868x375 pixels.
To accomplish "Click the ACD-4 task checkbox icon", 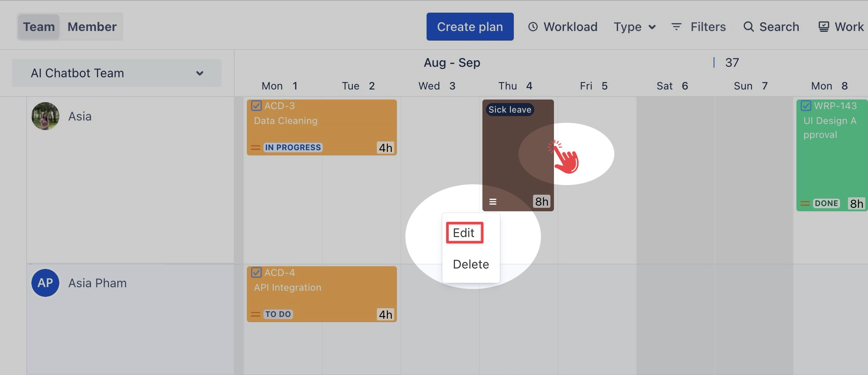I will 256,272.
